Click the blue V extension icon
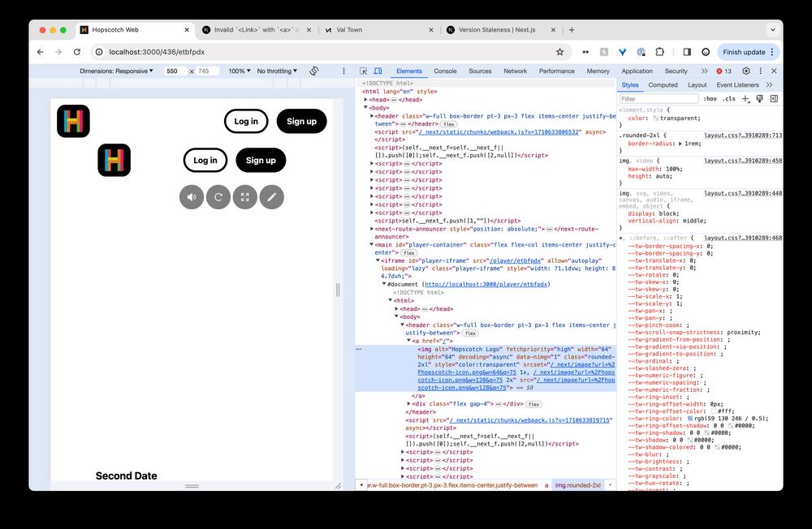This screenshot has height=529, width=812. [623, 52]
